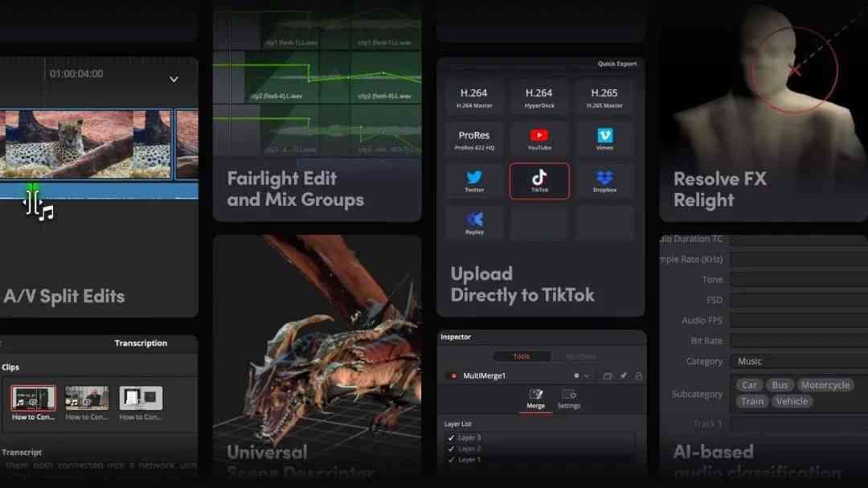Click the Layer List label
Viewport: 868px width, 488px height.
click(457, 424)
